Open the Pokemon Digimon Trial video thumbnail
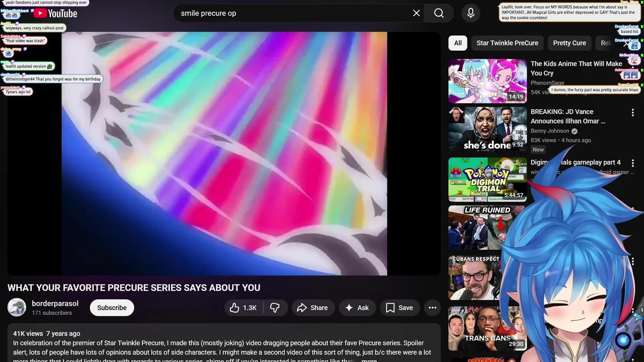The image size is (644, 362). point(488,179)
